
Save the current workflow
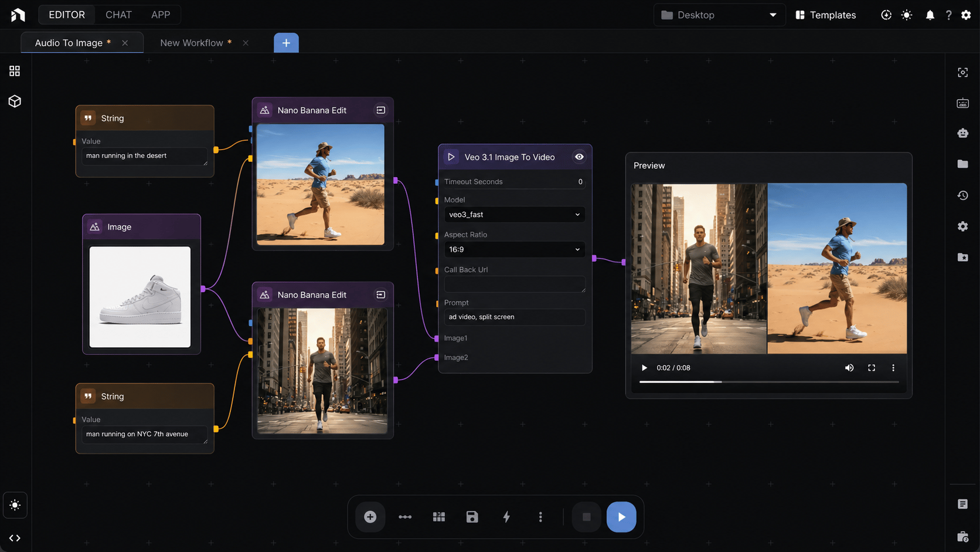coord(472,517)
